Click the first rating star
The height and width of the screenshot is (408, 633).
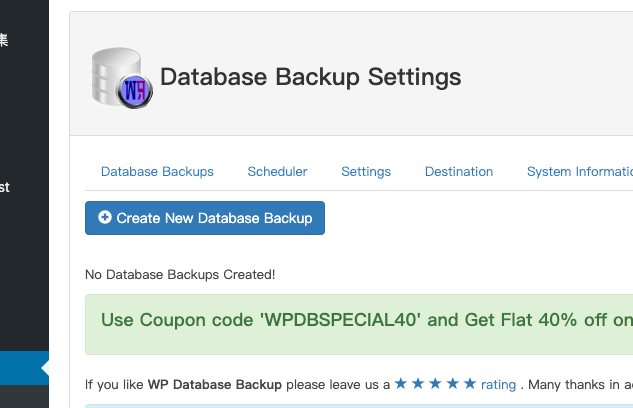(401, 383)
